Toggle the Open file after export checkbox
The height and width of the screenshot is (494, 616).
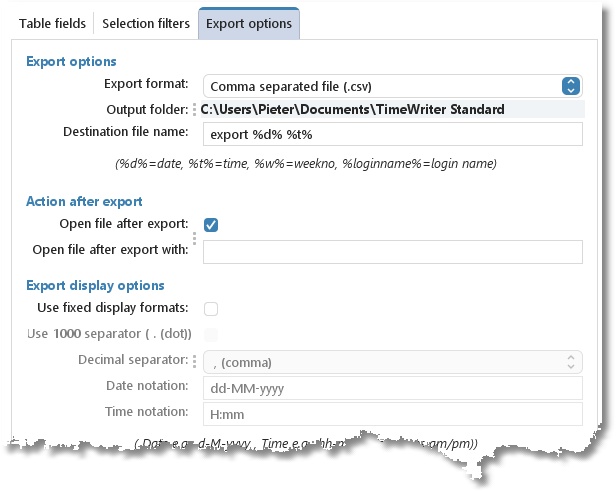(211, 225)
